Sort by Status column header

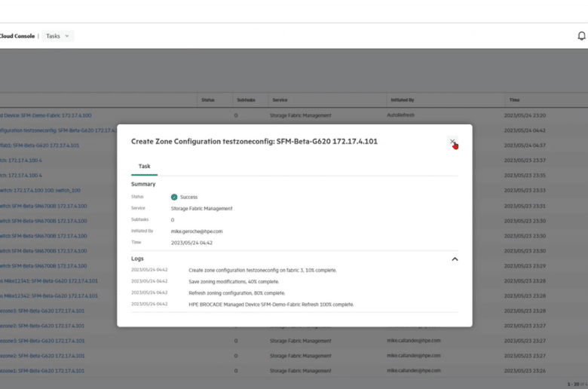tap(208, 100)
